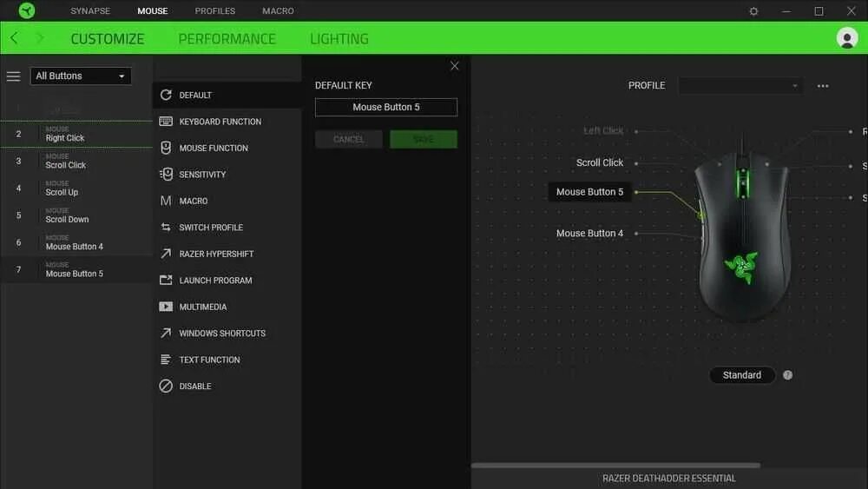Open profile options three-dot menu
The image size is (868, 489).
pyautogui.click(x=823, y=86)
